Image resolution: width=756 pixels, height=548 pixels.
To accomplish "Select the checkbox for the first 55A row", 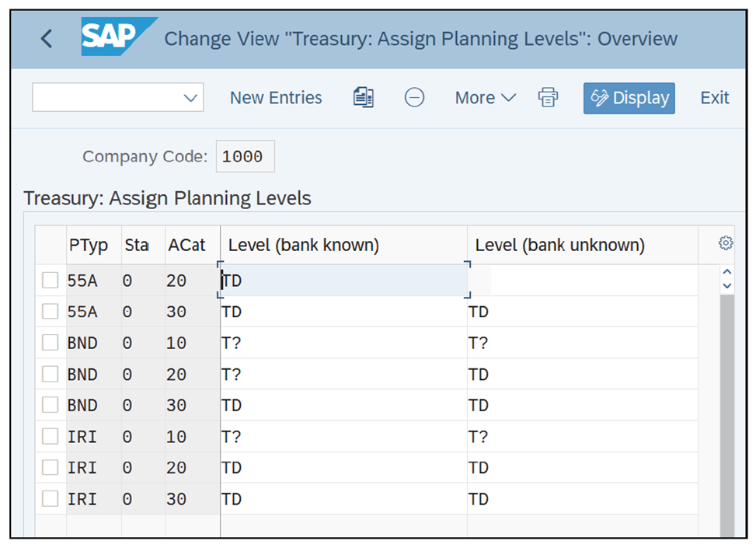I will pyautogui.click(x=50, y=280).
